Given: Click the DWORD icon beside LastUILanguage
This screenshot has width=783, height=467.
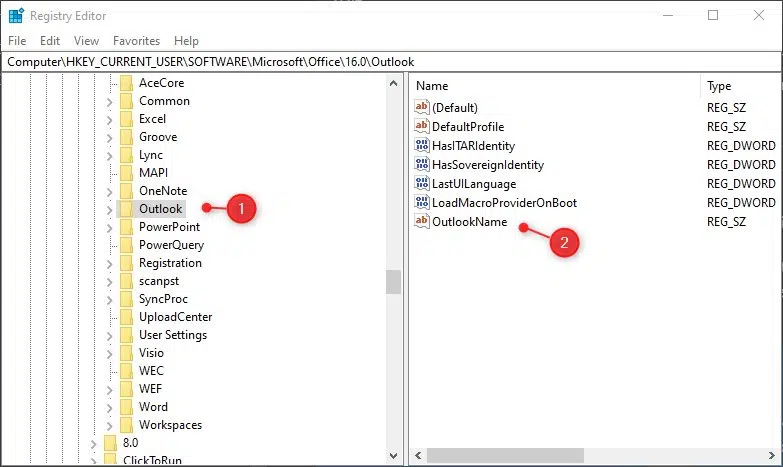Looking at the screenshot, I should [x=421, y=183].
